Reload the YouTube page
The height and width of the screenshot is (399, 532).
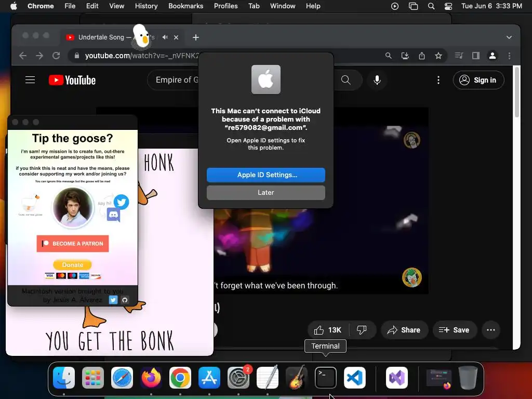(x=56, y=56)
